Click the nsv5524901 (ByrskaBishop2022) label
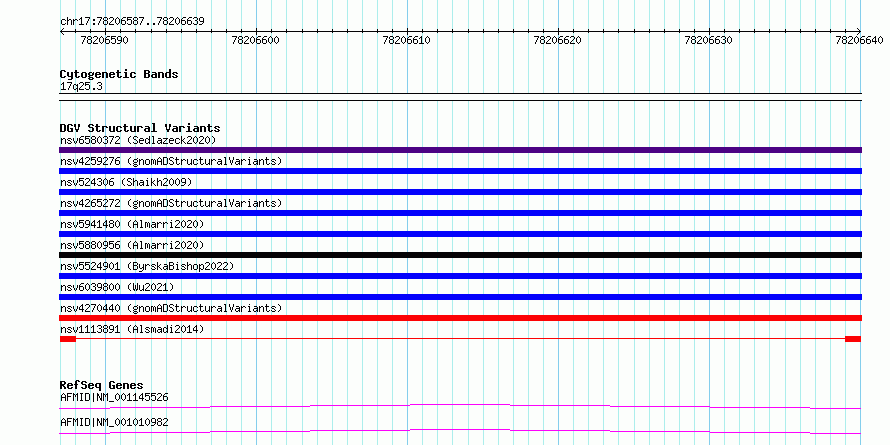Screen dimensions: 890x445 [x=147, y=266]
